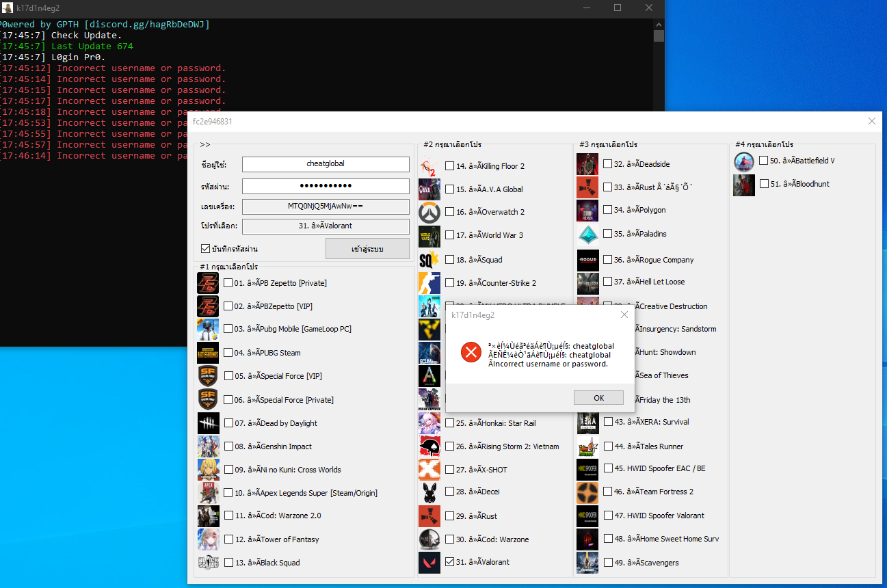The width and height of the screenshot is (887, 588).
Task: Click OK in the error dialog
Action: [598, 398]
